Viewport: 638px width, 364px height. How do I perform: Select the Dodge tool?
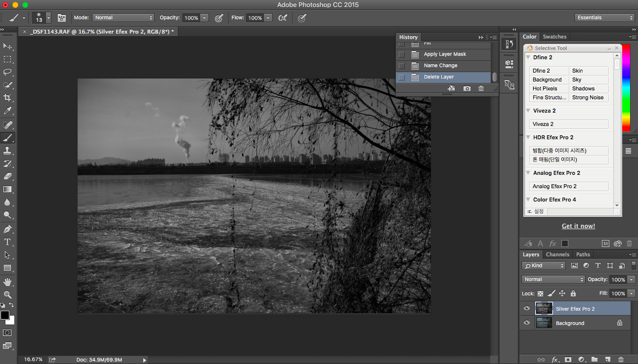[7, 215]
